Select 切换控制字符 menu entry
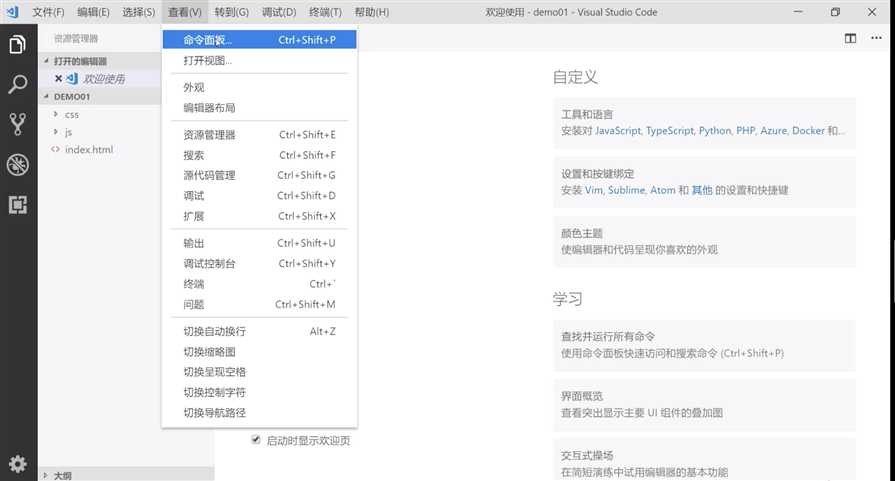This screenshot has height=481, width=895. coord(260,393)
